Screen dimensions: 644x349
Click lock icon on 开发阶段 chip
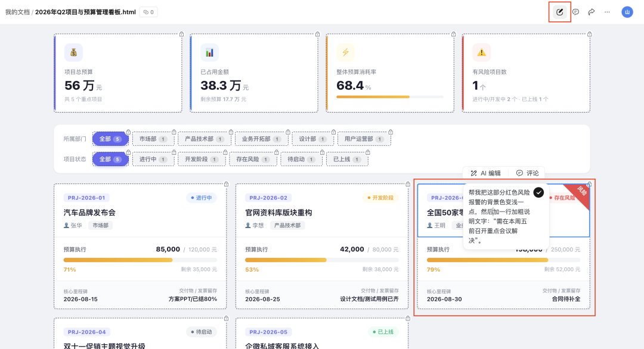[x=225, y=152]
